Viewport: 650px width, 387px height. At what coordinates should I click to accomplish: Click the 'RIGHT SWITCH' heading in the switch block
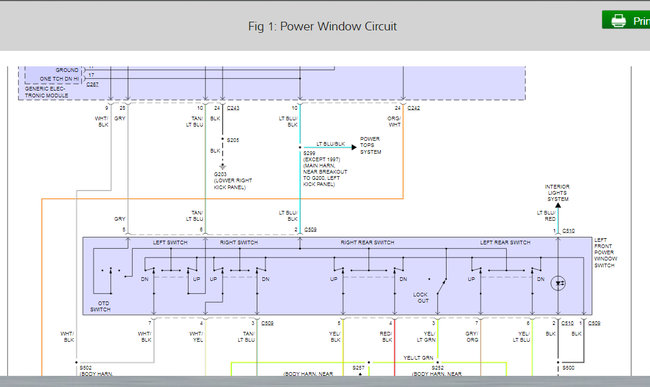238,242
